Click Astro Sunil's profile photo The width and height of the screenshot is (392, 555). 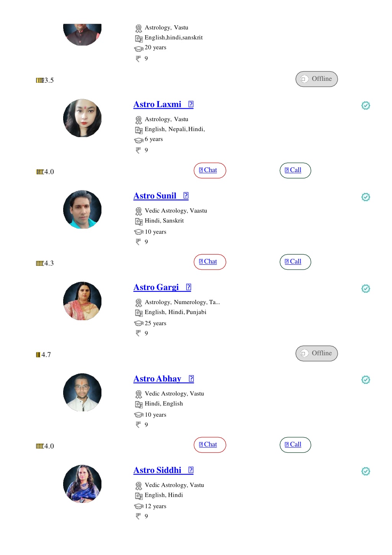[82, 210]
